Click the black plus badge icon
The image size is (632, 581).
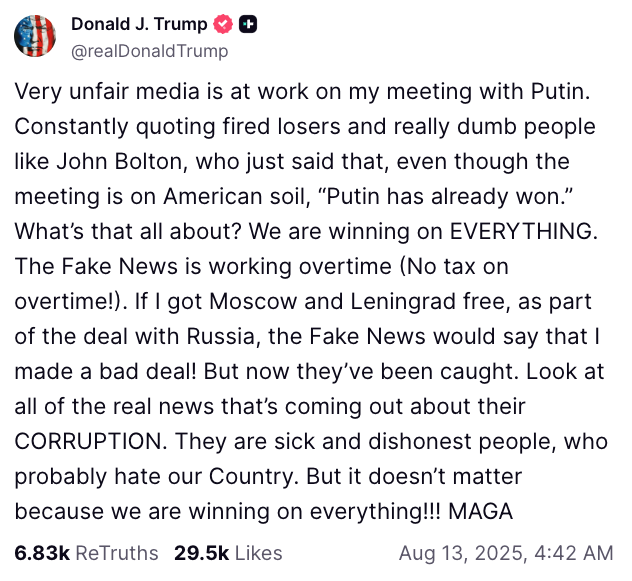coord(248,24)
